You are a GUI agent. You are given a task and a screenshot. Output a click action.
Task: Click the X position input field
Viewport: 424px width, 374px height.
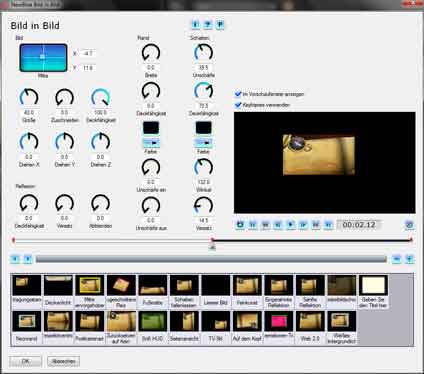point(88,53)
